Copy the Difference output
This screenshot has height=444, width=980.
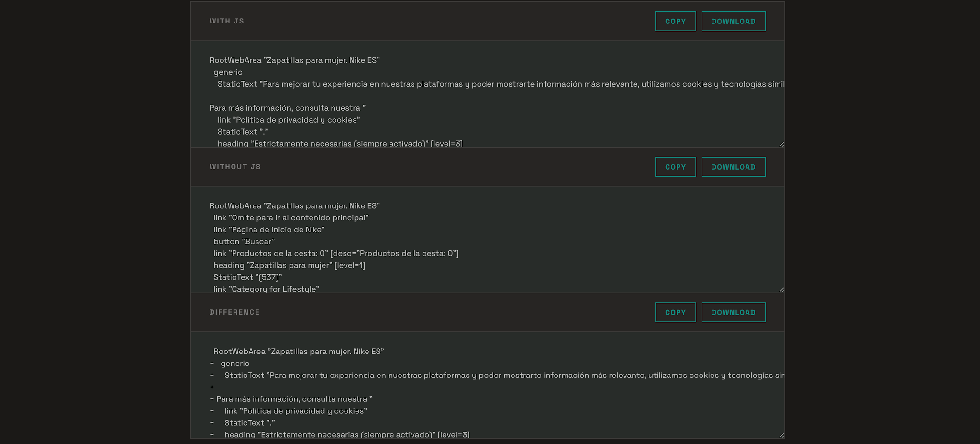point(675,312)
